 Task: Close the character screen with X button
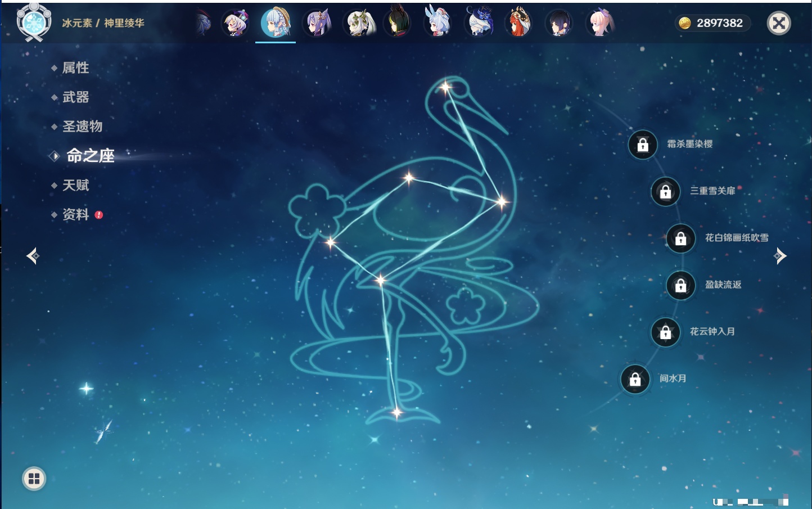click(779, 23)
